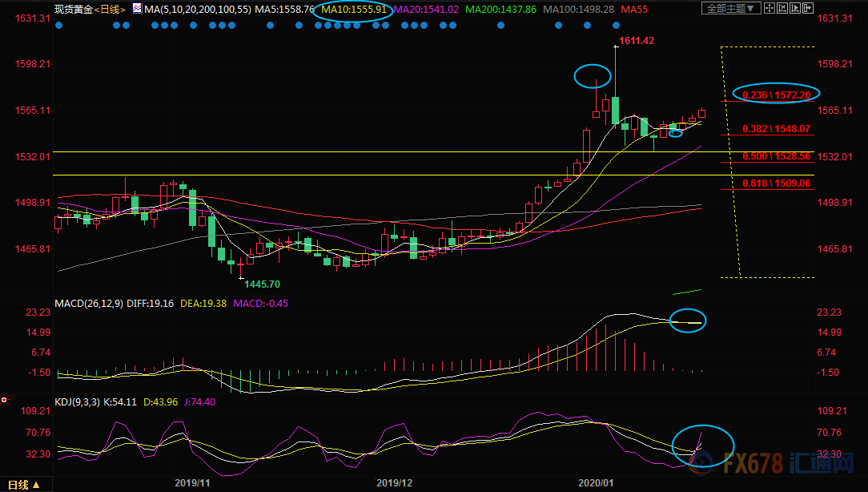Screen dimensions: 868x492
Task: Click the 2020/01 date axis label
Action: (597, 483)
